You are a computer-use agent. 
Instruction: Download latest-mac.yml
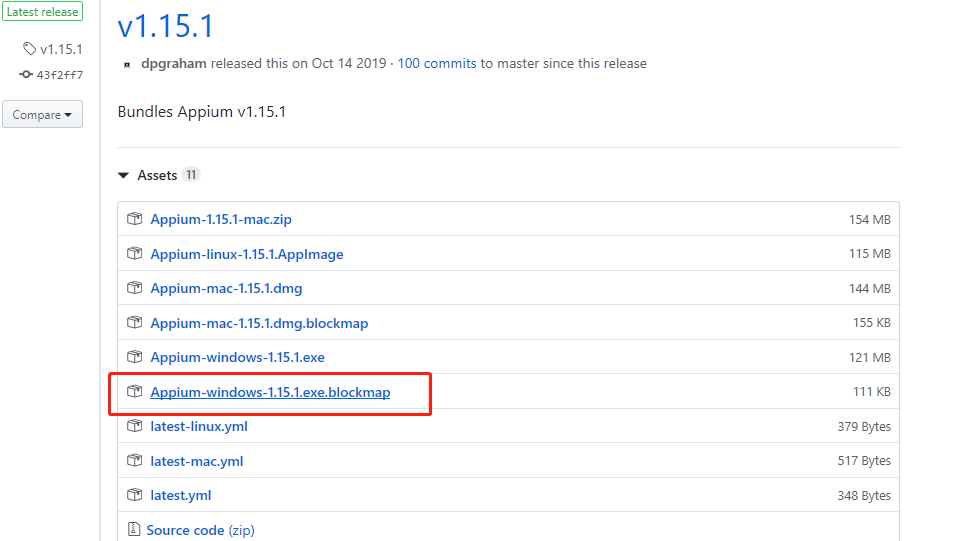point(197,461)
